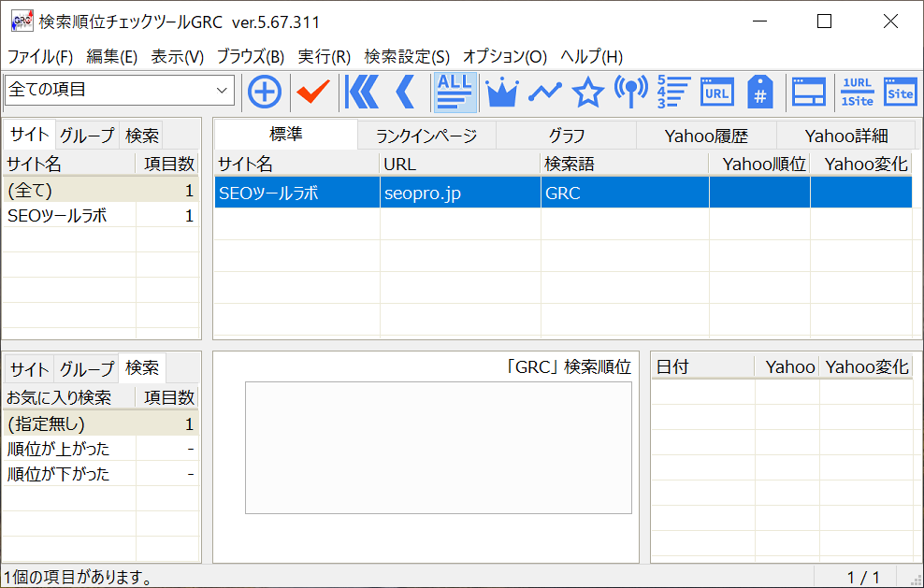Viewport: 924px width, 588px height.
Task: Select 検索 tab in lower left panel
Action: coord(142,367)
